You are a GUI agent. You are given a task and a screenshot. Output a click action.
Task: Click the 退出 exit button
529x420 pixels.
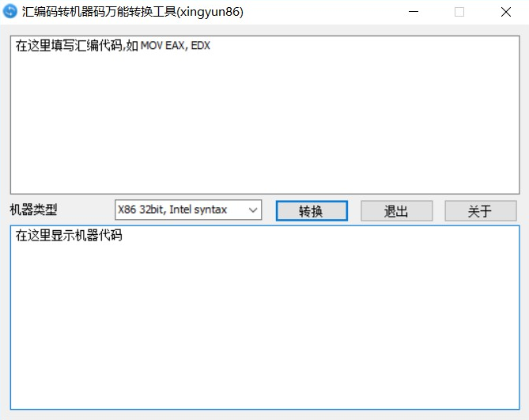coord(396,211)
